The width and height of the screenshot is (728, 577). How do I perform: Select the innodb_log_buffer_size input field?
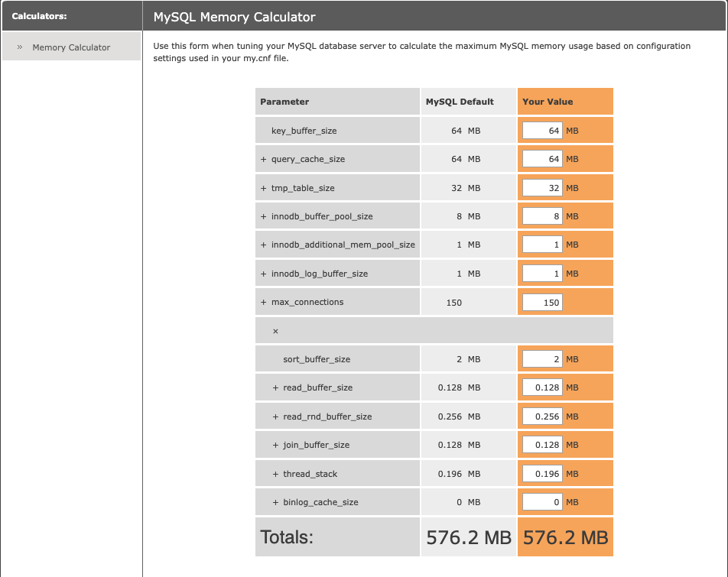(x=542, y=274)
